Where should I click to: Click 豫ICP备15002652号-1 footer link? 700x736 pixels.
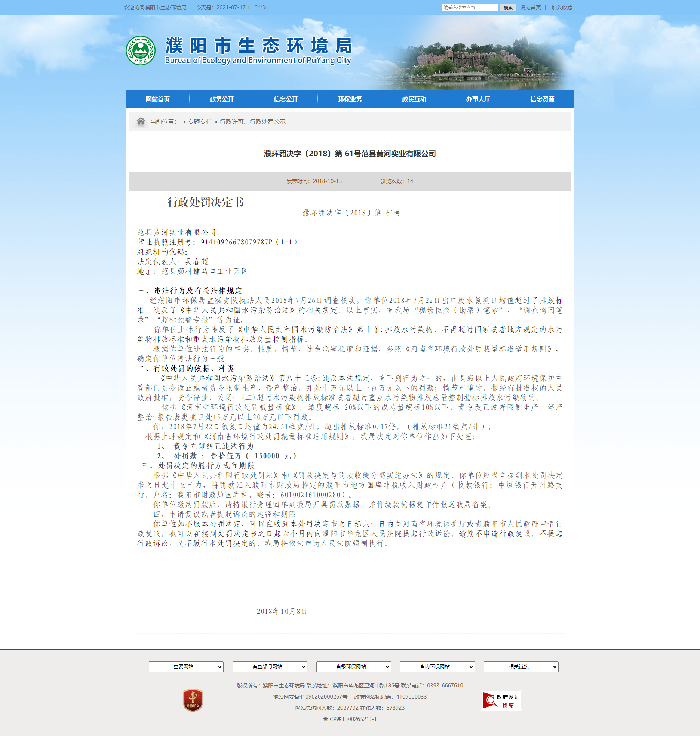click(350, 719)
